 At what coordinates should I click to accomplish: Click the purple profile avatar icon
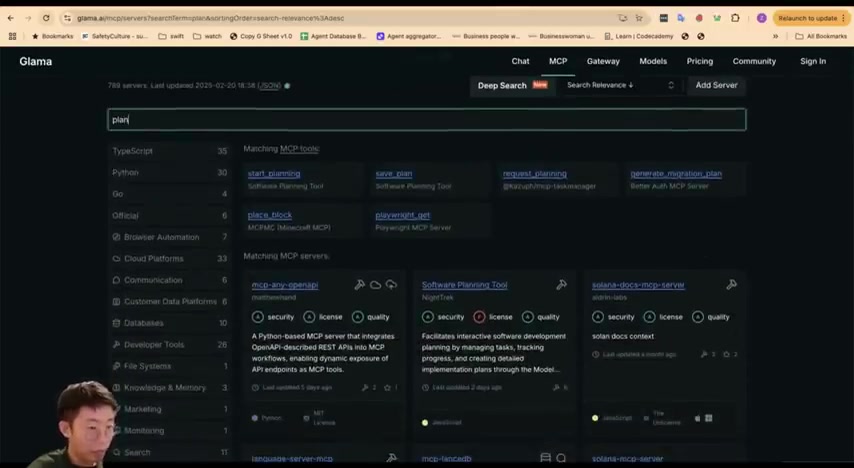click(761, 18)
